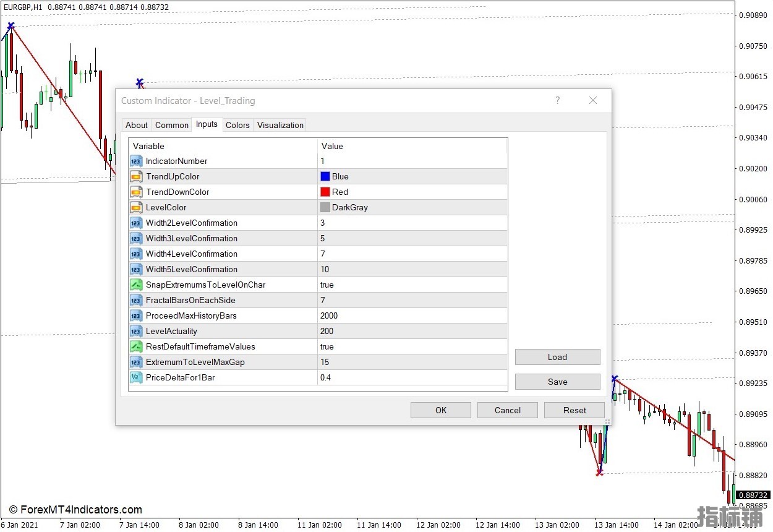This screenshot has width=773, height=532.
Task: Click the Reset button
Action: click(574, 410)
